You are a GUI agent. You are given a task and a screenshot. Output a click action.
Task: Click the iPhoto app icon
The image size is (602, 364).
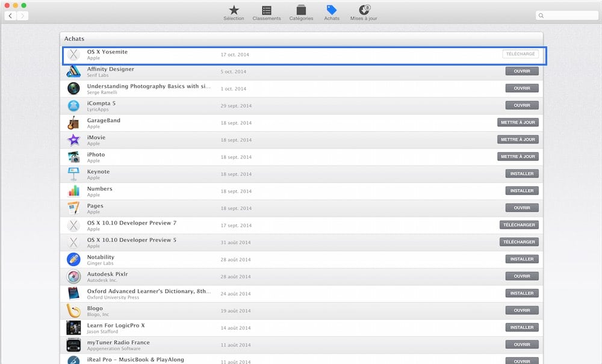tap(73, 157)
